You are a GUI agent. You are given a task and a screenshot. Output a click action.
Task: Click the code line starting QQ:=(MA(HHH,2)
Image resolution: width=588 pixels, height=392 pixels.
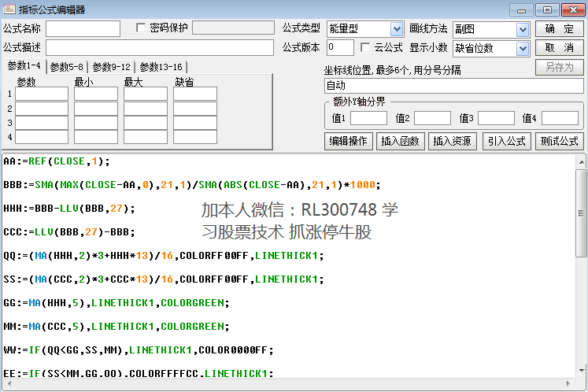click(x=164, y=256)
